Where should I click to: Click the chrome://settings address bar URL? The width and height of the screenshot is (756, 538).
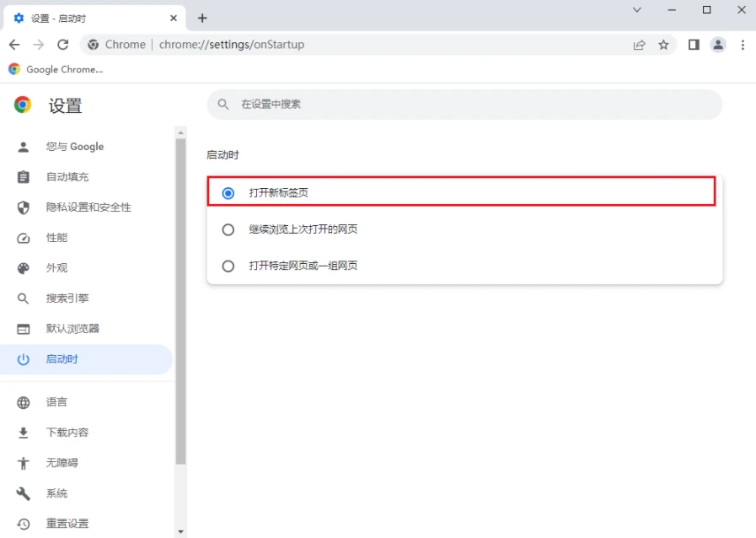pos(232,45)
